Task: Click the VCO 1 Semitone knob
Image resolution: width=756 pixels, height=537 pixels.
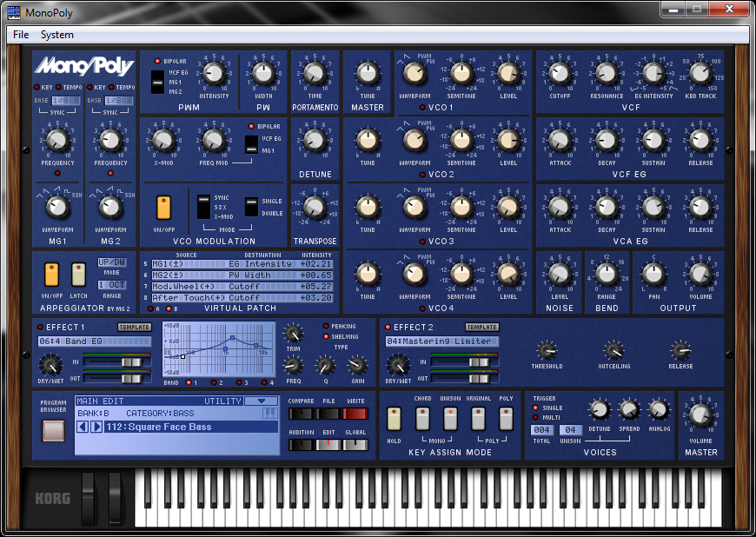Action: click(x=461, y=74)
